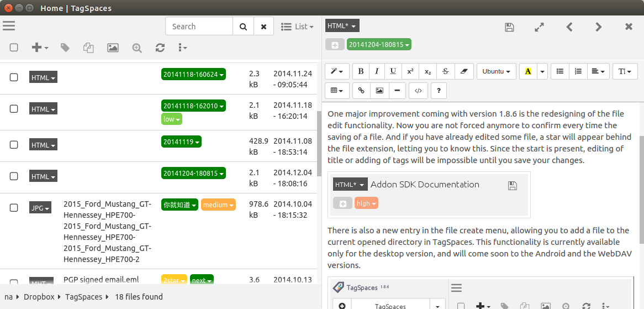Open the 20141204-180815 tag dropdown in editor
Screen dimensions: 644x309
pyautogui.click(x=379, y=45)
